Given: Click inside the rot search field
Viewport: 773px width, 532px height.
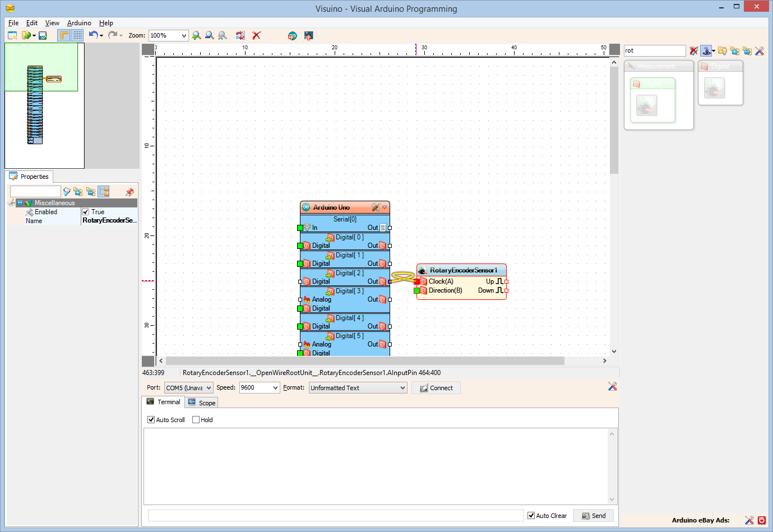Looking at the screenshot, I should [654, 50].
